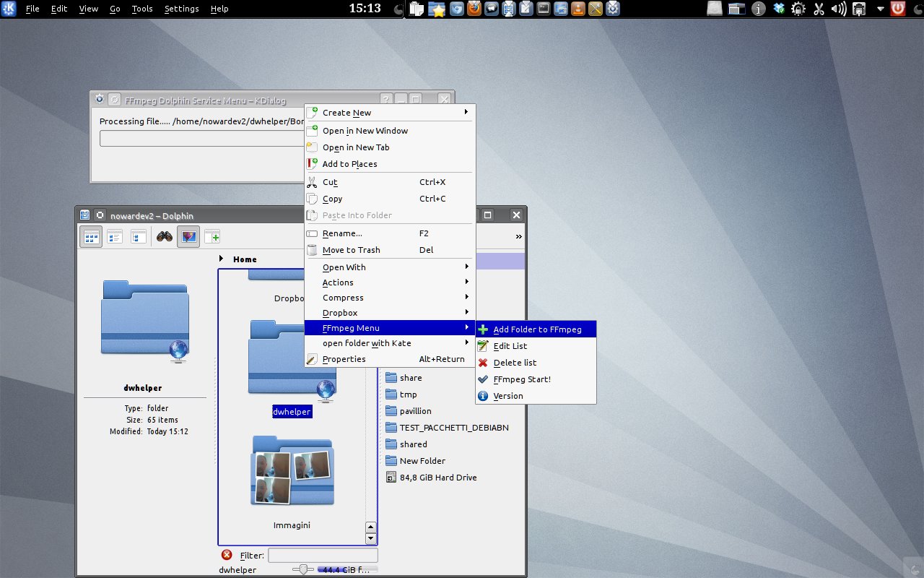Click Delete list in FFmpeg submenu

pos(536,363)
